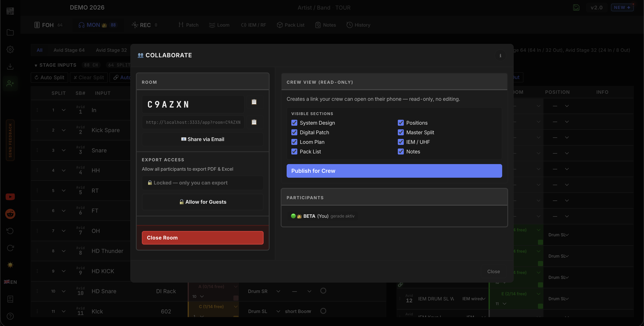Switch to the FOH tab
Viewport: 644px width, 326px height.
48,25
